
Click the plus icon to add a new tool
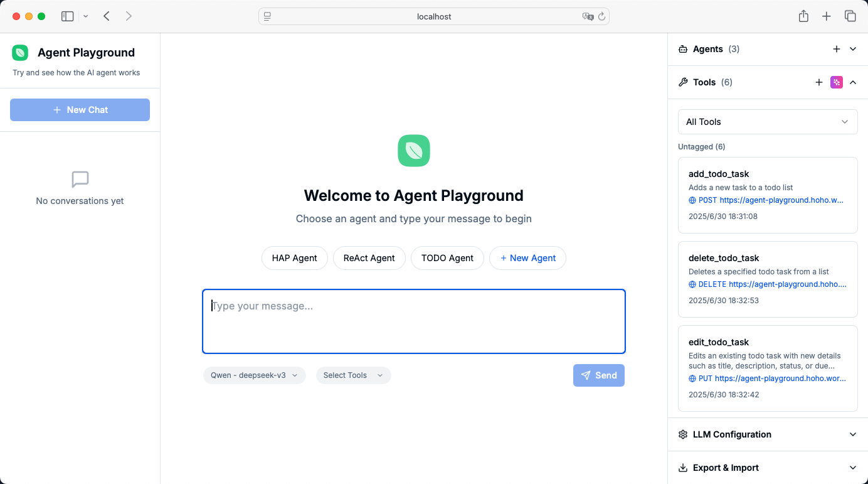[819, 82]
